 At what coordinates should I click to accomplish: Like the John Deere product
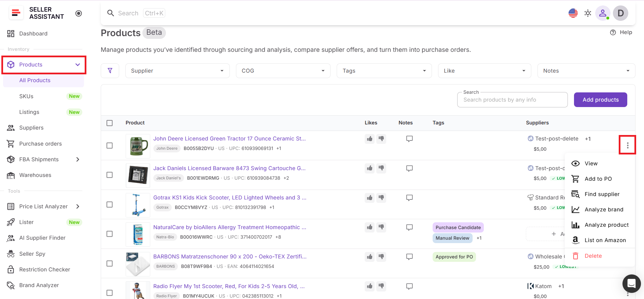pos(369,139)
